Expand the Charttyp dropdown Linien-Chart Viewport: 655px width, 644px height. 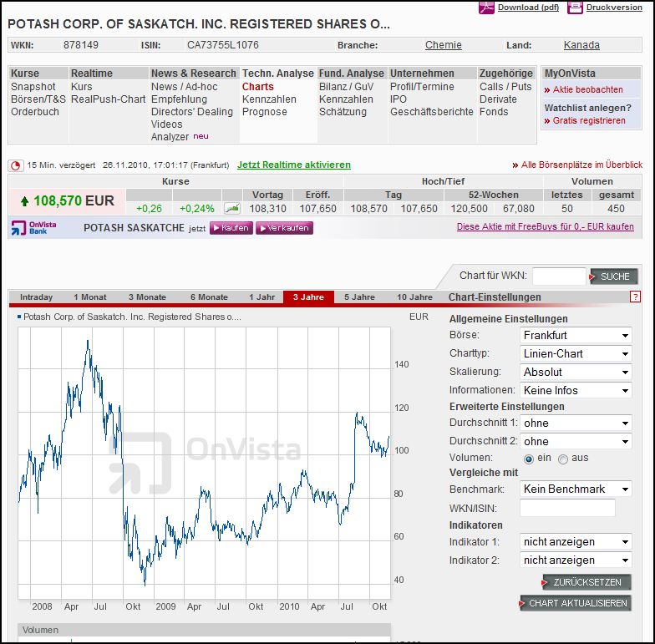(575, 353)
